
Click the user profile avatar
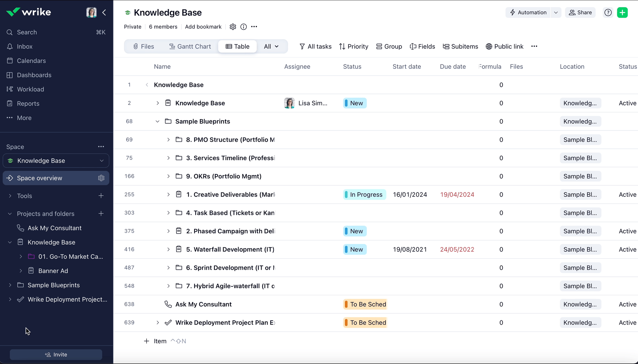point(91,12)
